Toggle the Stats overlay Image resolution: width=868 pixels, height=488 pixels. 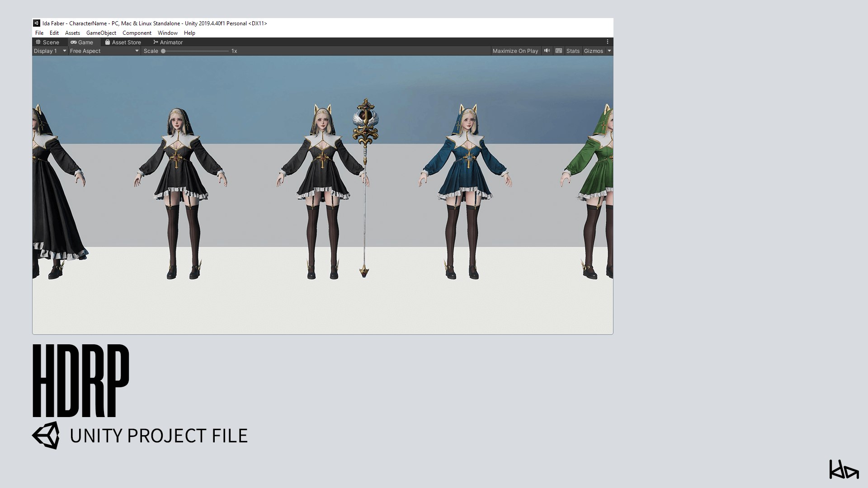tap(573, 51)
